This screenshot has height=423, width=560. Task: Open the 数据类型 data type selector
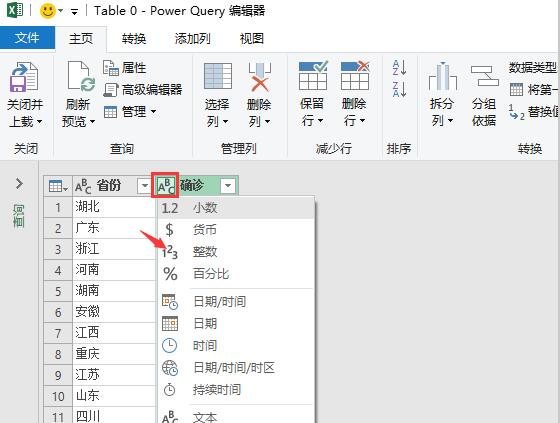click(533, 67)
